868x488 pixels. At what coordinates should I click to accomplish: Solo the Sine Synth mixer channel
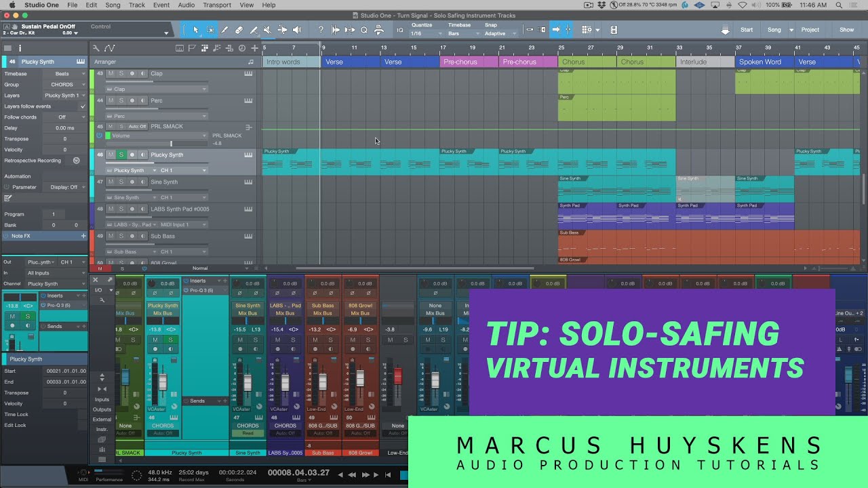point(256,340)
